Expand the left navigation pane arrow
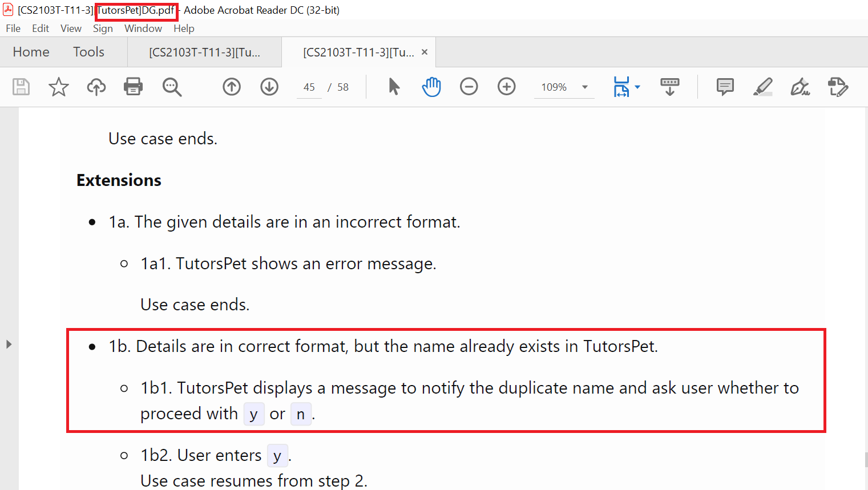This screenshot has width=868, height=490. 9,344
